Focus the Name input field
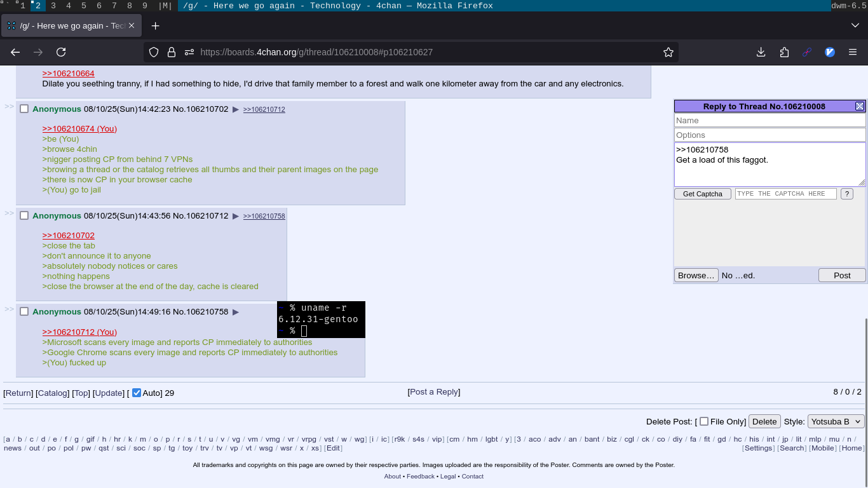This screenshot has height=488, width=868. click(770, 120)
